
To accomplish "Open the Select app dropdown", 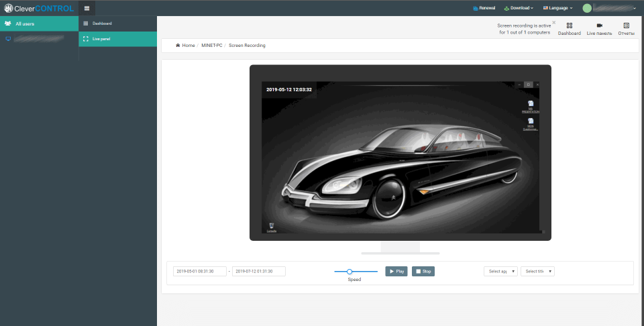I will 500,271.
